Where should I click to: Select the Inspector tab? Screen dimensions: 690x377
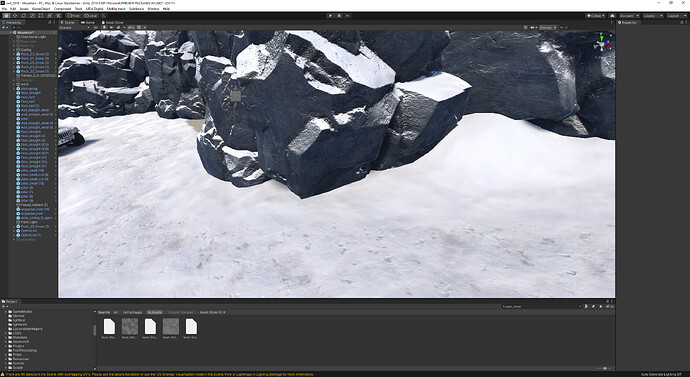(x=627, y=22)
